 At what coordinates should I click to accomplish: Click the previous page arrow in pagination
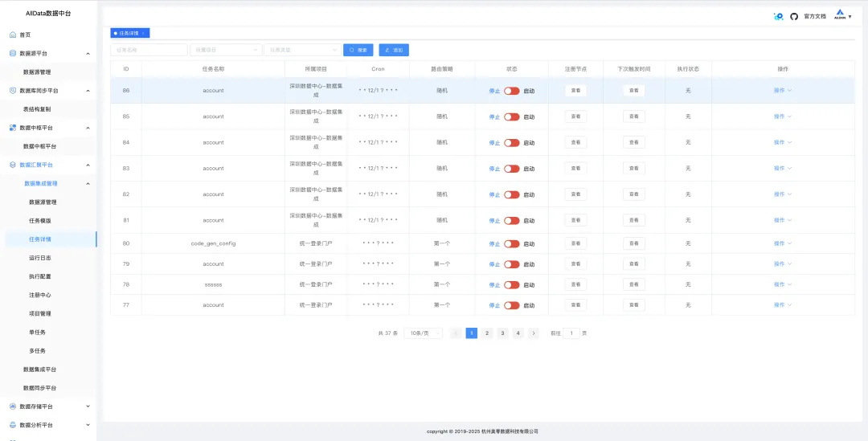[x=457, y=333]
